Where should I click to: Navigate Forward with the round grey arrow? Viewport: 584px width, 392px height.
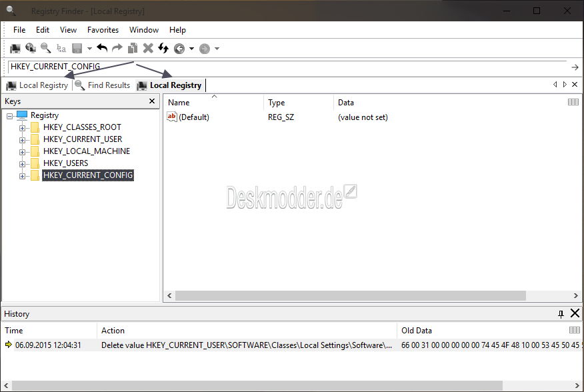point(205,49)
